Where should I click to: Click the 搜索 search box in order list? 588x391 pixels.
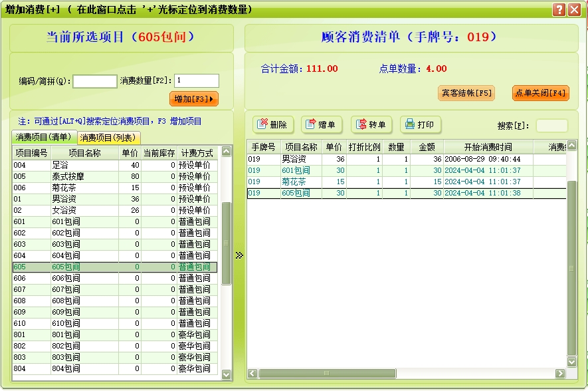click(551, 126)
